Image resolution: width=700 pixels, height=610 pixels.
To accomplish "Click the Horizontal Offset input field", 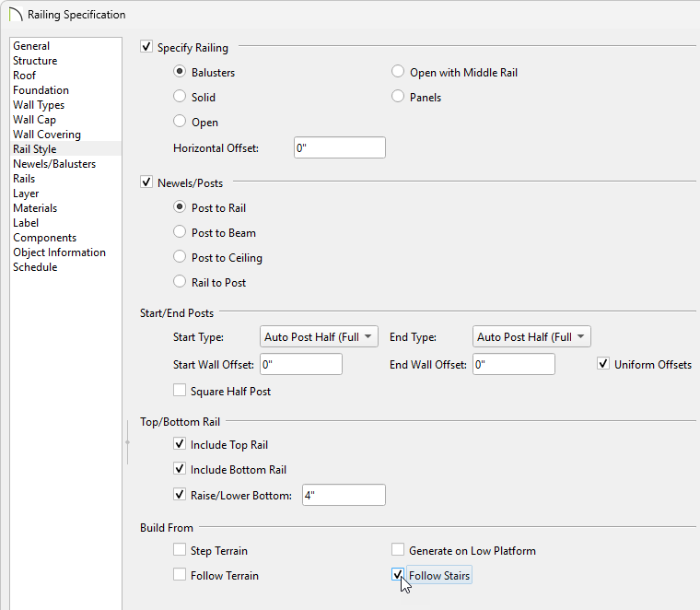I will (x=340, y=147).
